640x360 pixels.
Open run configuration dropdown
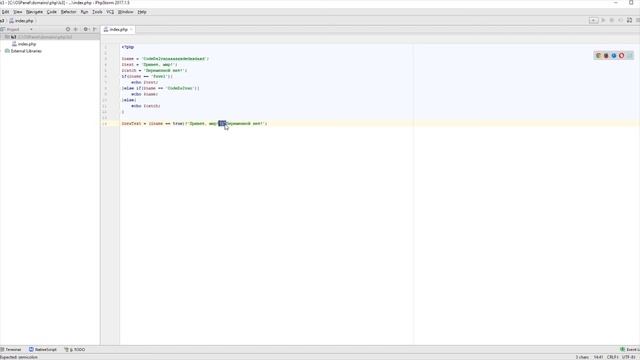pyautogui.click(x=593, y=20)
